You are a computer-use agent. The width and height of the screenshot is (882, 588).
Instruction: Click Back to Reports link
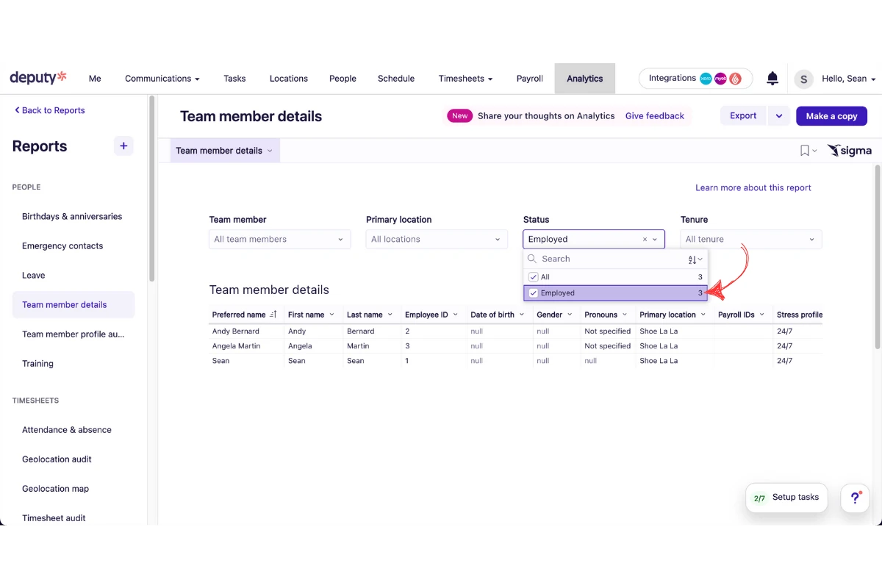(50, 110)
